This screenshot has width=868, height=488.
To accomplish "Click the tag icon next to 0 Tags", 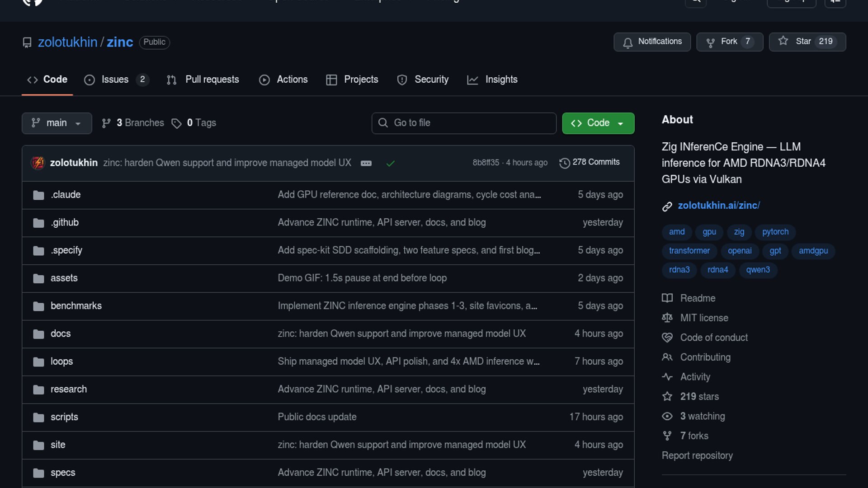I will coord(176,123).
